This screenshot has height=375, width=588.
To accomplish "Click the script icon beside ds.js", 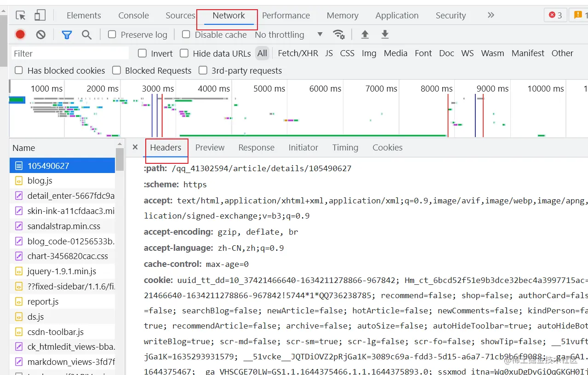I will [x=19, y=317].
